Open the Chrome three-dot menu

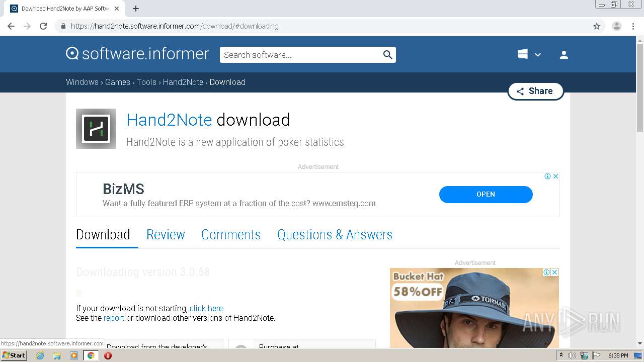pyautogui.click(x=633, y=26)
